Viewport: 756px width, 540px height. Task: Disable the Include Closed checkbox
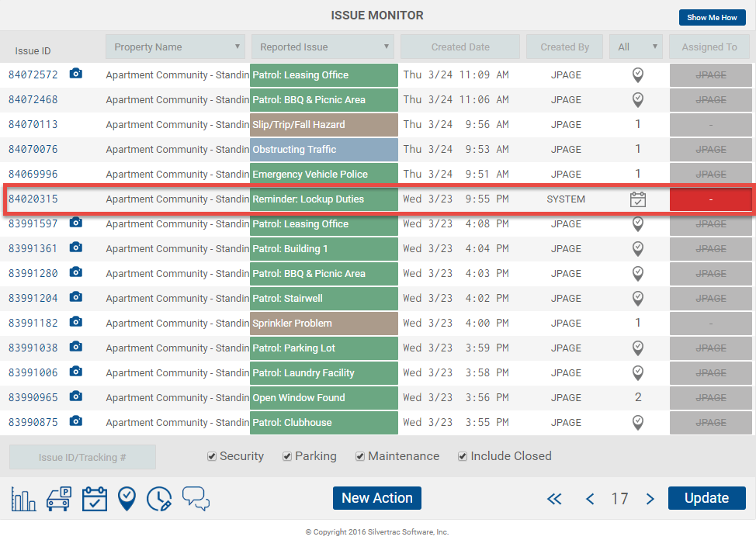pos(463,456)
